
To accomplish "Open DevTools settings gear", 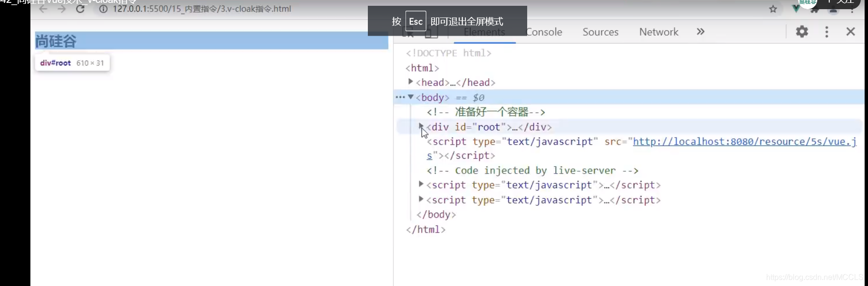I will click(x=802, y=32).
